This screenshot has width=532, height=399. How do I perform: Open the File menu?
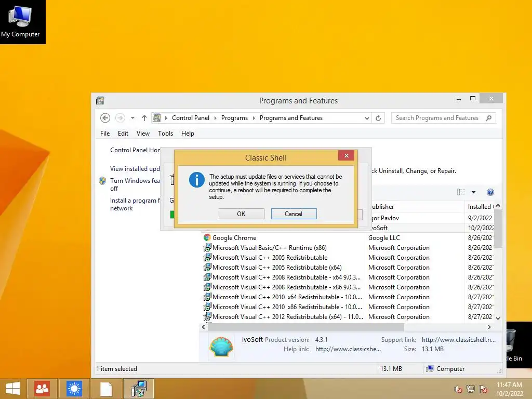[105, 134]
